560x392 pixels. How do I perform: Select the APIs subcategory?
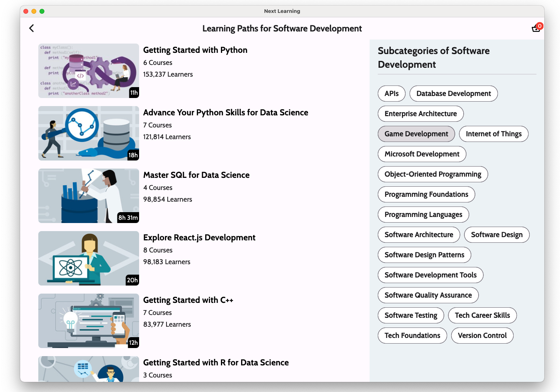pos(391,94)
